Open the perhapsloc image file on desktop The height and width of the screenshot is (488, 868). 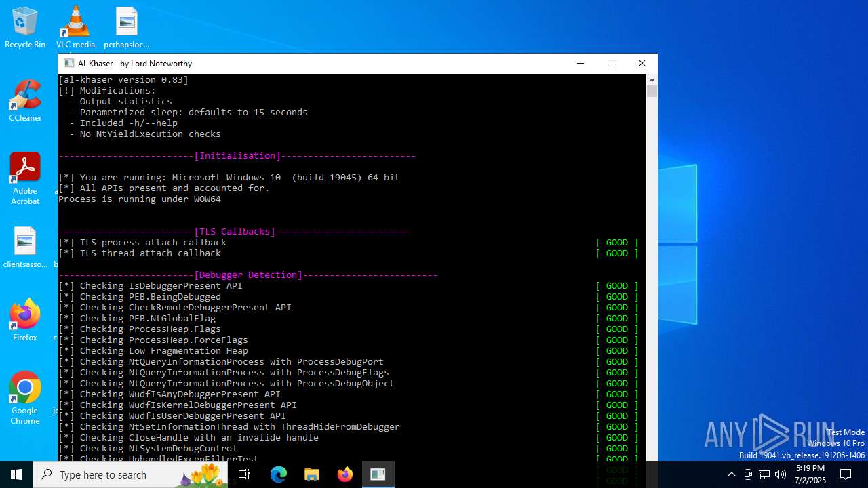[126, 28]
